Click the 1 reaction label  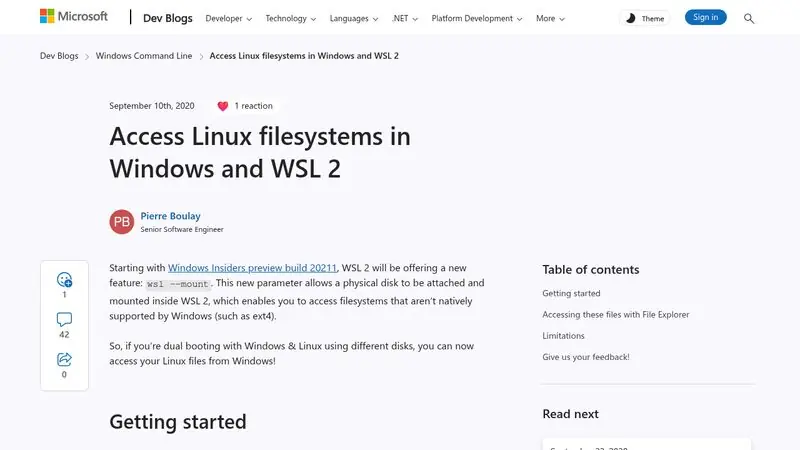pos(254,106)
